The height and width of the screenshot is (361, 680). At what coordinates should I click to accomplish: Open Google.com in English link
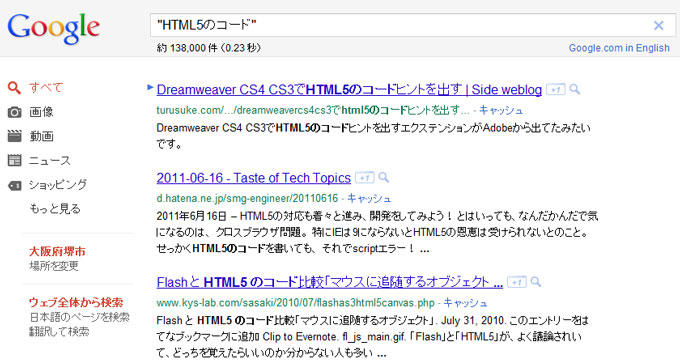619,48
